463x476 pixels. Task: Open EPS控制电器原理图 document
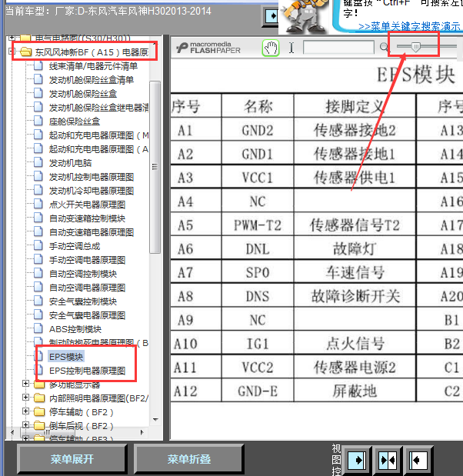[x=87, y=371]
